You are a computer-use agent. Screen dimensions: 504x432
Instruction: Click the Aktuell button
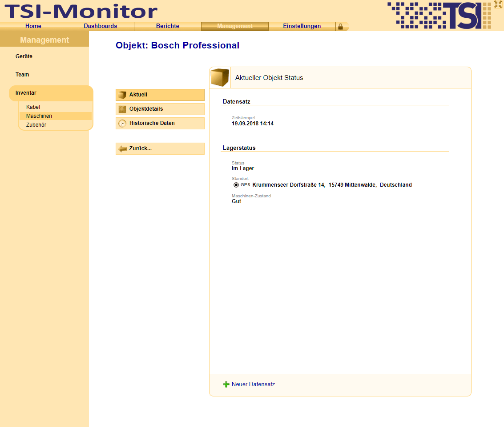point(160,95)
